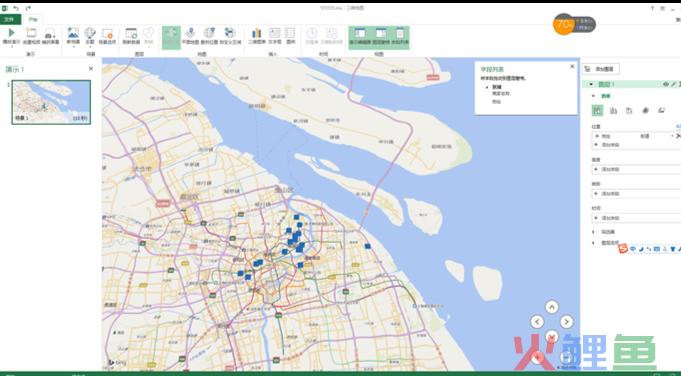This screenshot has height=376, width=681.
Task: Click Add Field under Height section
Action: tap(636, 169)
